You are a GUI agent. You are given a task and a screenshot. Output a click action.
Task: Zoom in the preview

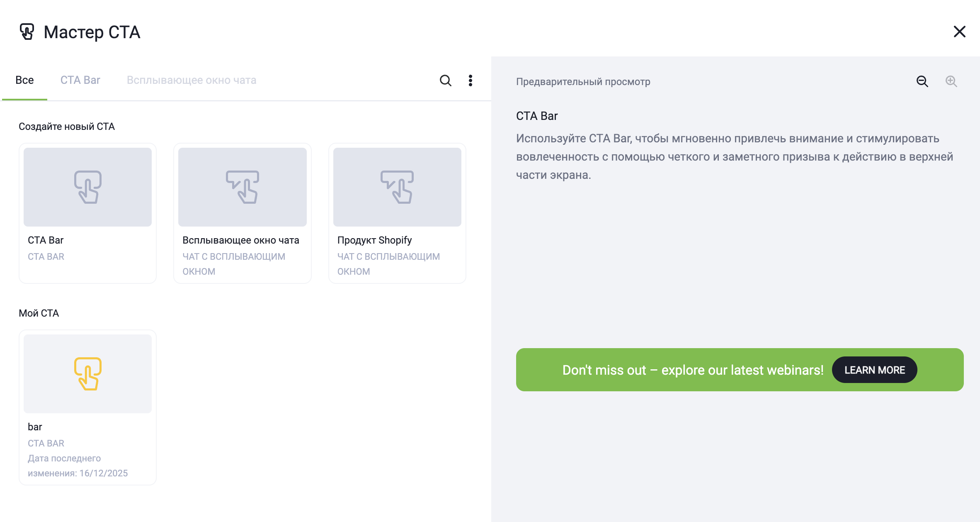(951, 81)
